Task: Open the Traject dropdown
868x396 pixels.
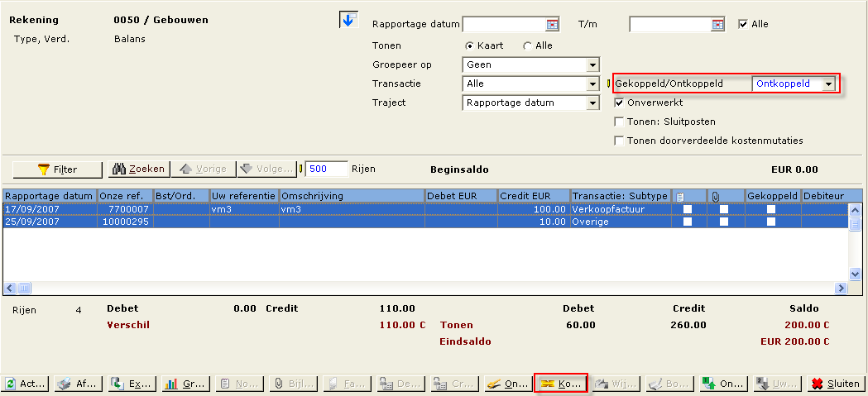Action: pyautogui.click(x=592, y=103)
